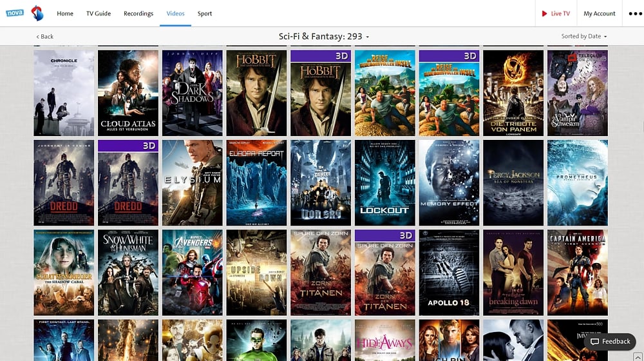The width and height of the screenshot is (644, 361).
Task: Open the TV Guide tab
Action: [99, 14]
